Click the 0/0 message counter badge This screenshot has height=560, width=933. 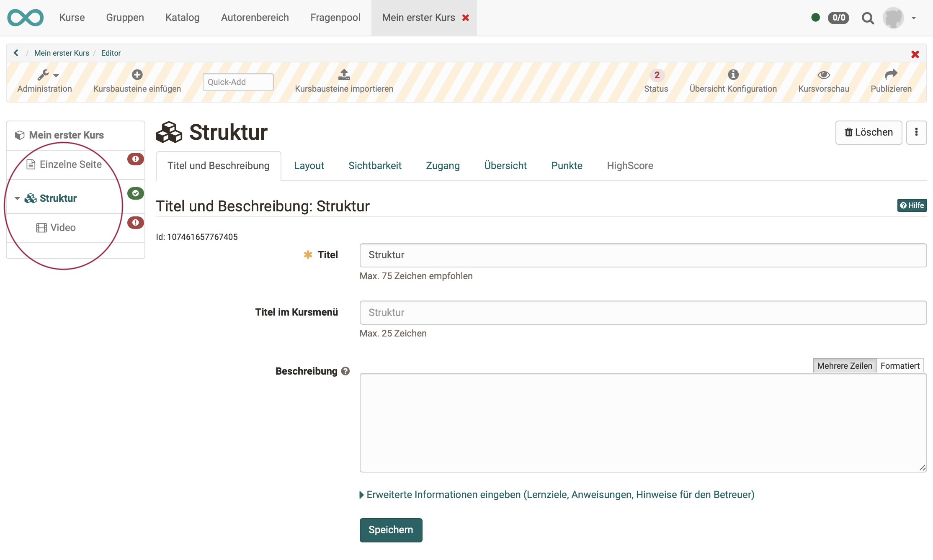[x=838, y=18]
